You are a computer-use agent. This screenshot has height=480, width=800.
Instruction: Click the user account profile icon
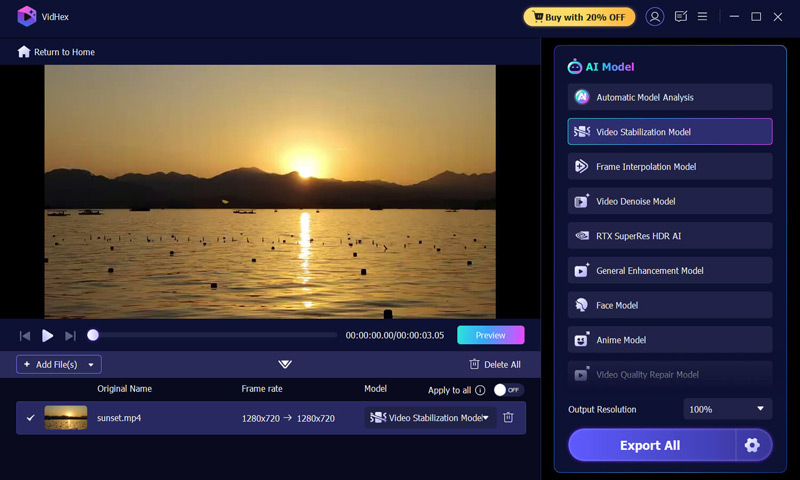click(655, 17)
